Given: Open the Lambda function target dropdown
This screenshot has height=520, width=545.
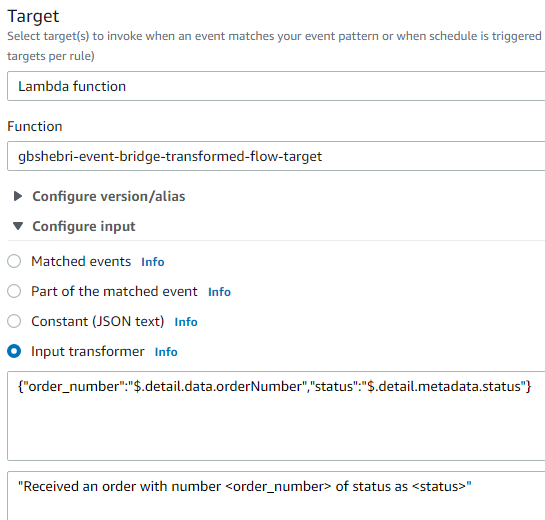Looking at the screenshot, I should pos(276,86).
